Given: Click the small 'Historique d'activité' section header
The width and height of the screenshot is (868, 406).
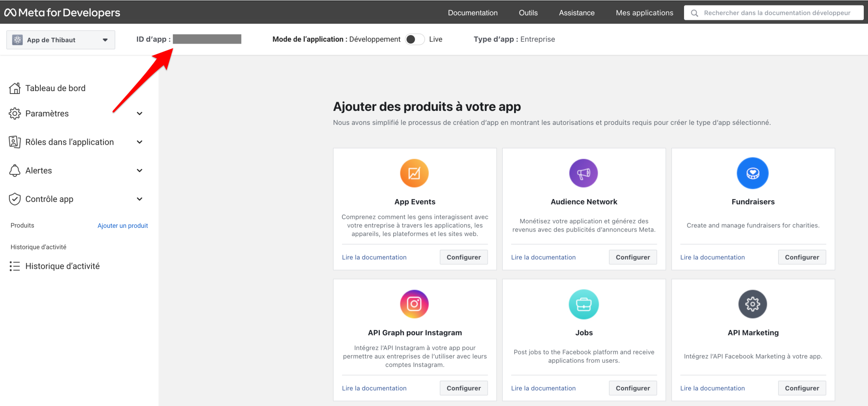Looking at the screenshot, I should tap(39, 247).
